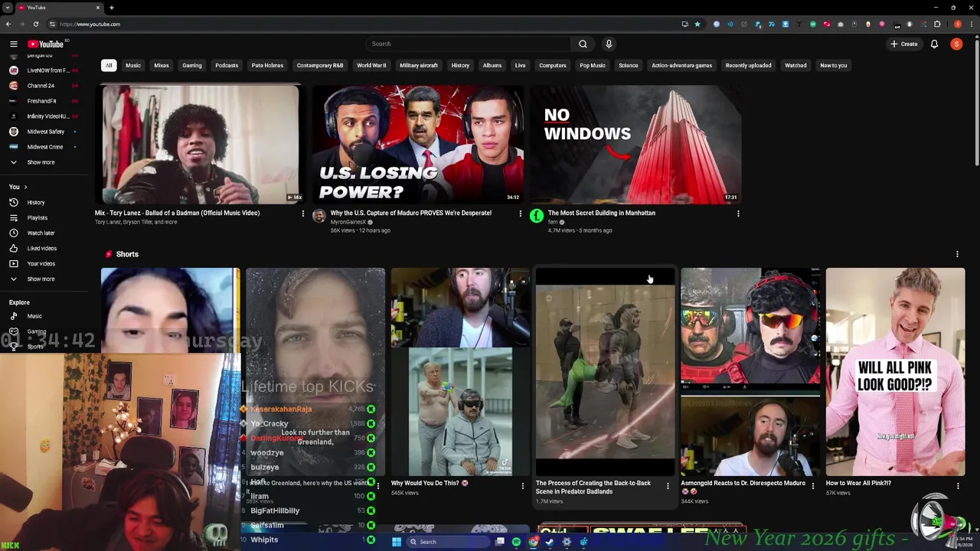Viewport: 980px width, 551px height.
Task: Open U.S. Losing Power video thumbnail
Action: pos(419,144)
